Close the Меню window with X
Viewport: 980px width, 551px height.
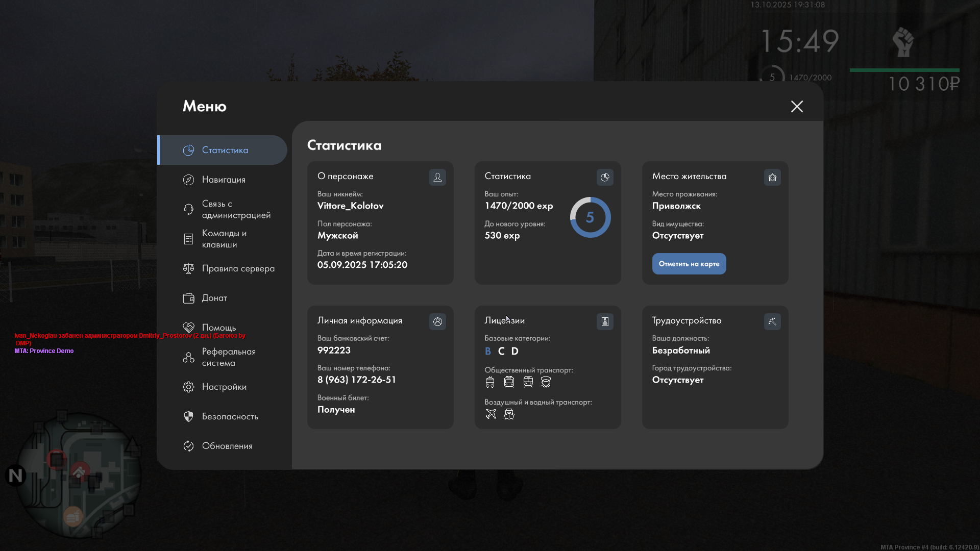click(797, 106)
